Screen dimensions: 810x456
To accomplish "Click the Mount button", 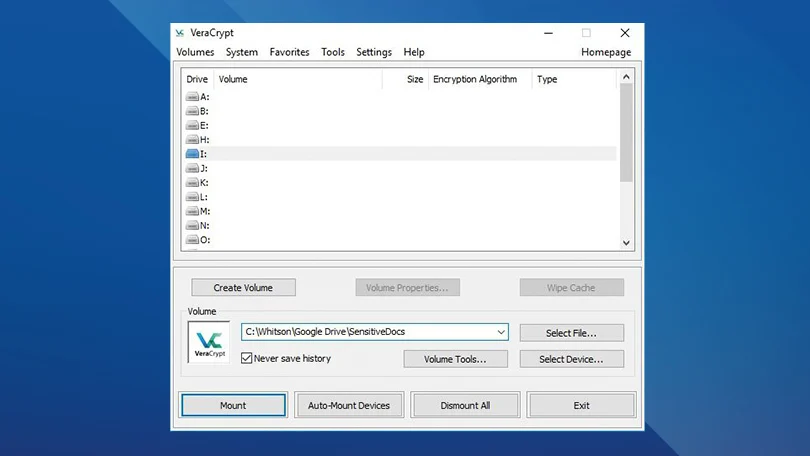I will pos(233,405).
